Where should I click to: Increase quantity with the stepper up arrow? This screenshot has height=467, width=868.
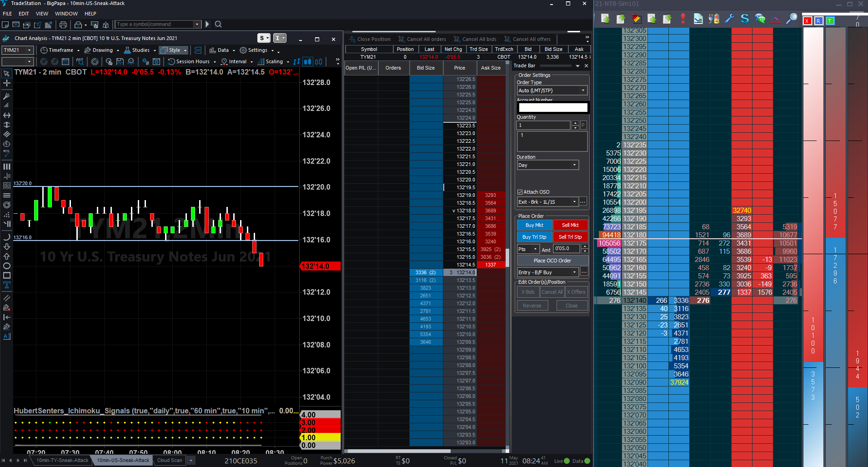(x=575, y=123)
